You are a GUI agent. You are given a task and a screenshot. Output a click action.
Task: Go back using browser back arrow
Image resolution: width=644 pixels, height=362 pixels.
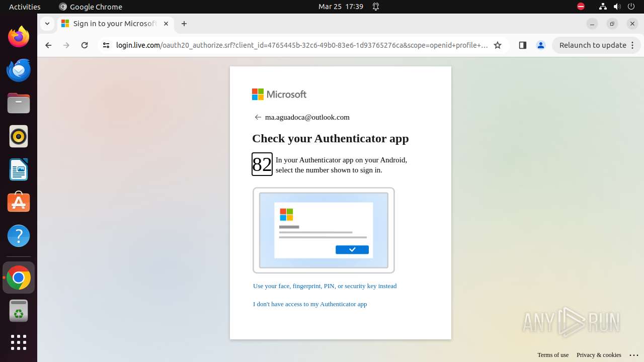pyautogui.click(x=48, y=45)
